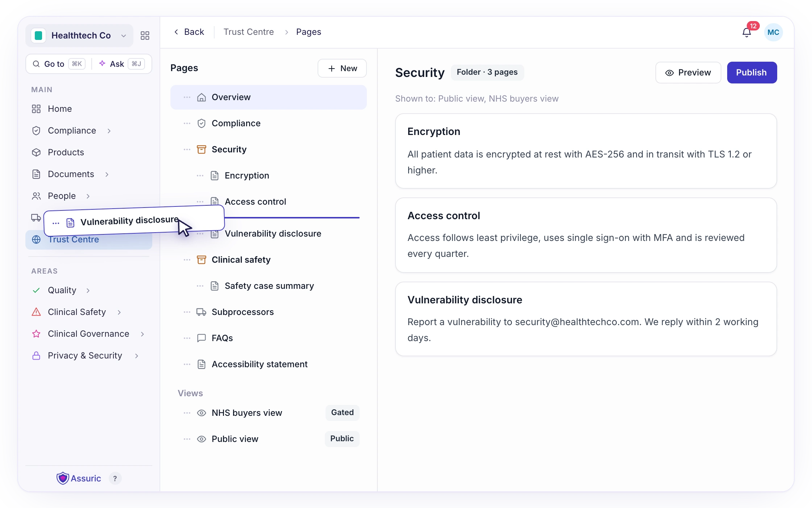812x508 pixels.
Task: Open Products in the sidebar
Action: pyautogui.click(x=89, y=152)
